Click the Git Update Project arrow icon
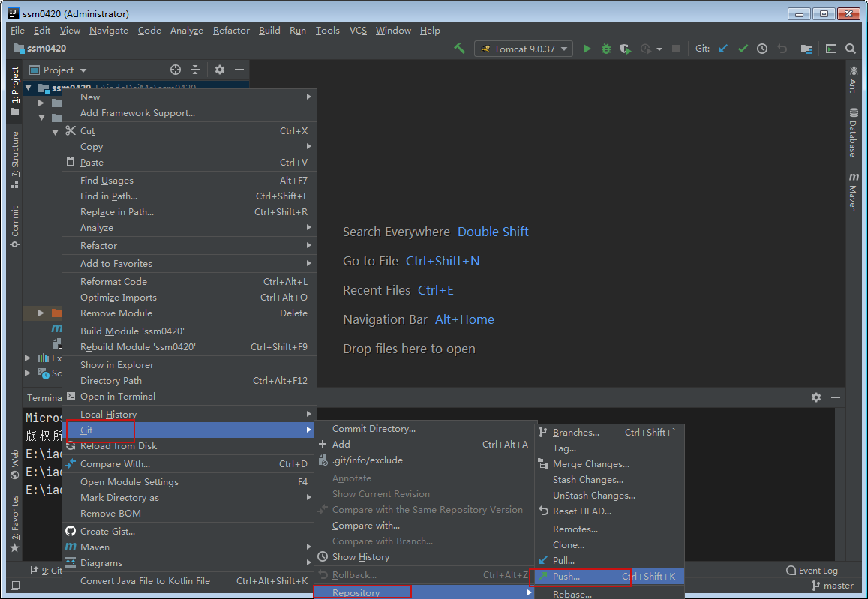 pyautogui.click(x=723, y=49)
